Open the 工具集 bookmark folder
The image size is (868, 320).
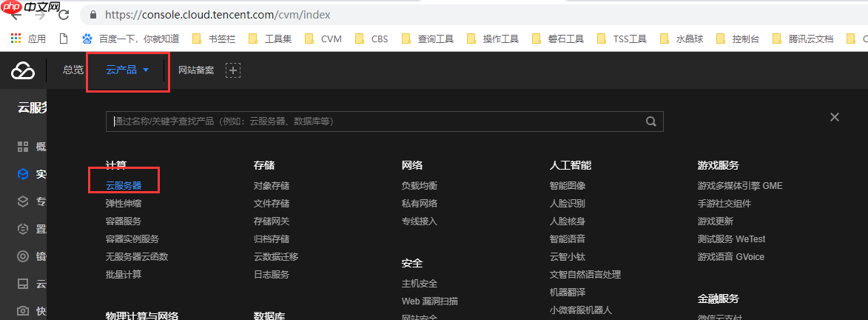[270, 39]
